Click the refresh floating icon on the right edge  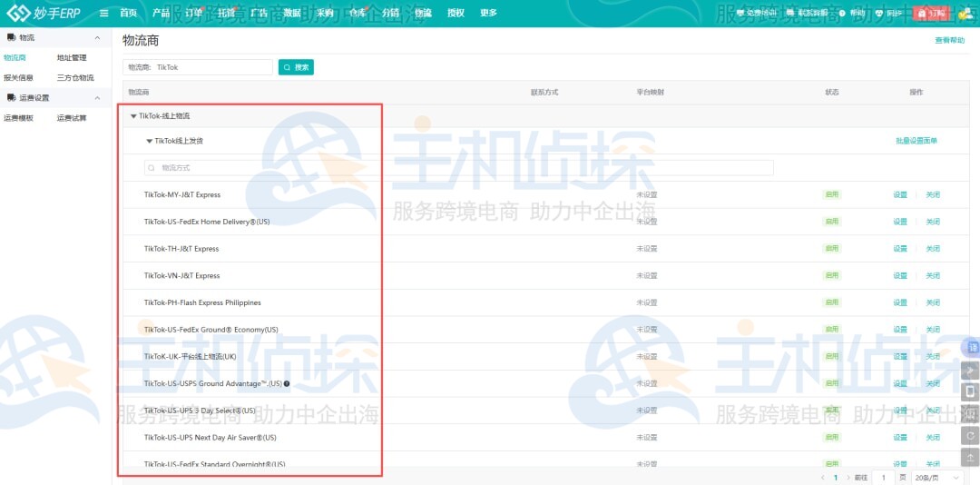tap(970, 436)
